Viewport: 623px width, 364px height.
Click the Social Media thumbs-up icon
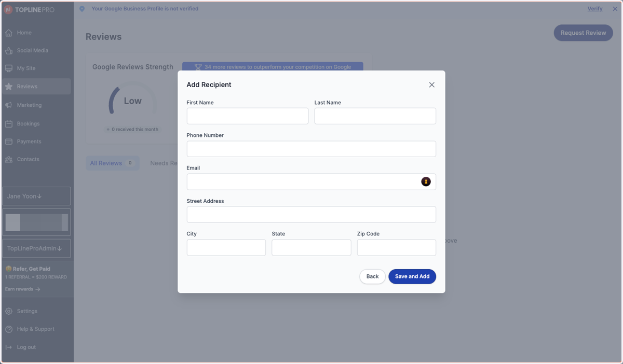(9, 50)
